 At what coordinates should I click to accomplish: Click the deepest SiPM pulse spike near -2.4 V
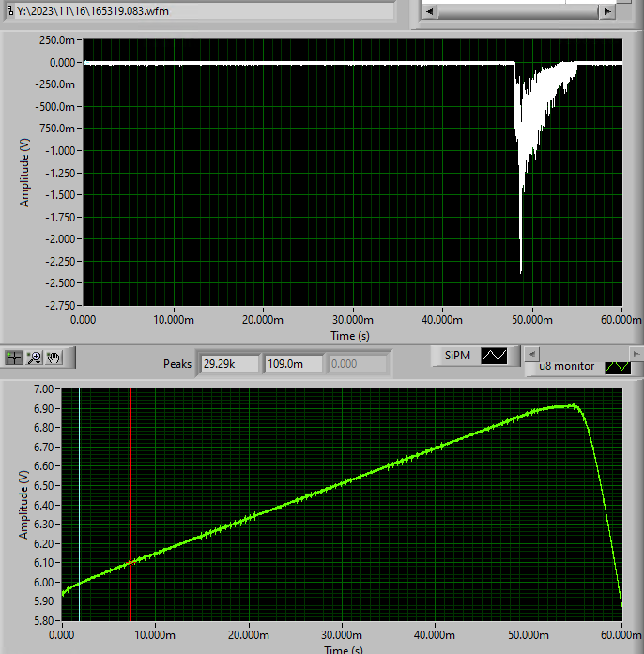[x=520, y=266]
